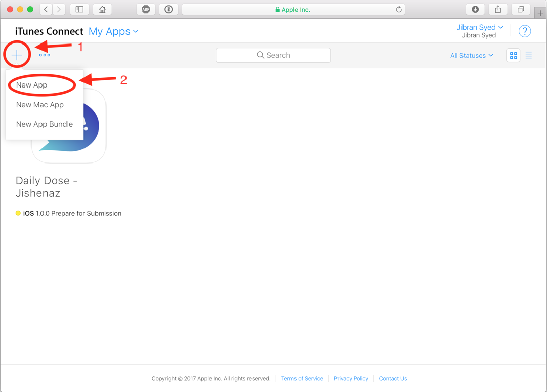Show Safari downloads
This screenshot has width=547, height=392.
[475, 10]
